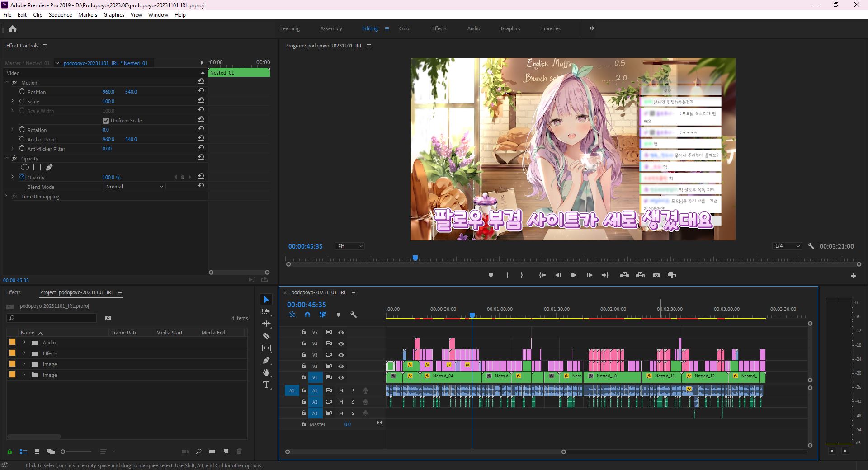Screen dimensions: 868x470
Task: Toggle V3 track output eye
Action: [341, 355]
